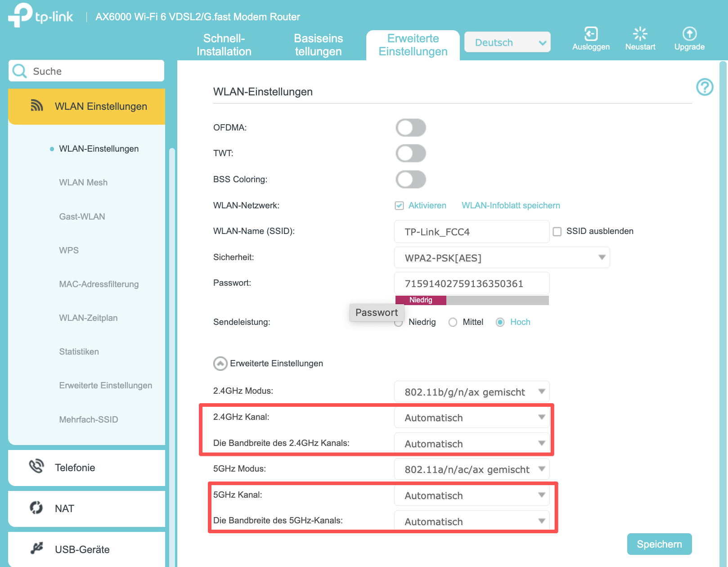Select WLAN-Einstellungen sidebar sub-item
Image resolution: width=728 pixels, height=567 pixels.
pyautogui.click(x=99, y=148)
